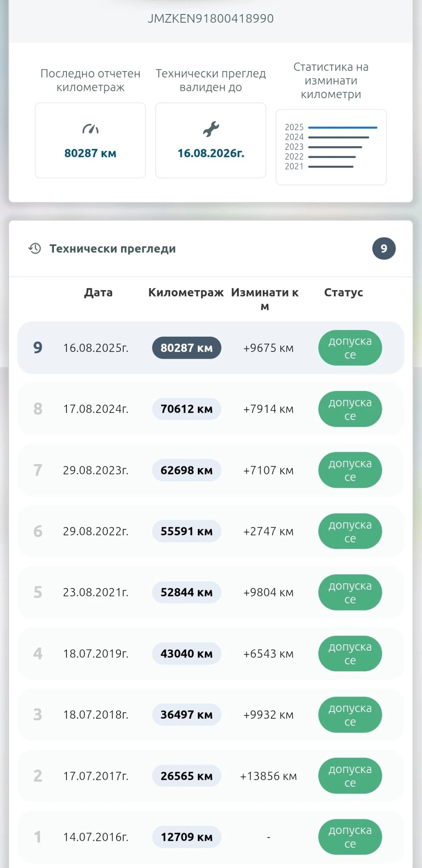Click the 62698 км mileage pill

(186, 470)
